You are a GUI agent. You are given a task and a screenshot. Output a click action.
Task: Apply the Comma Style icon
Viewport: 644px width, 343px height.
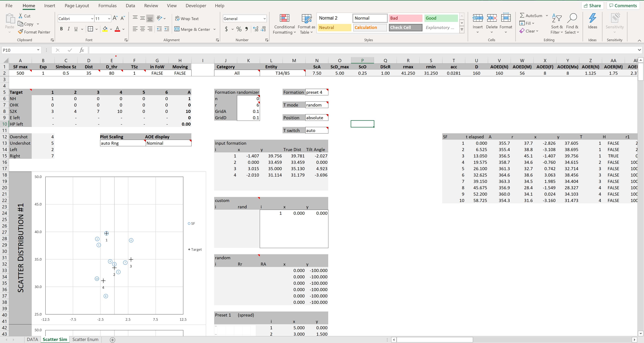tap(247, 29)
